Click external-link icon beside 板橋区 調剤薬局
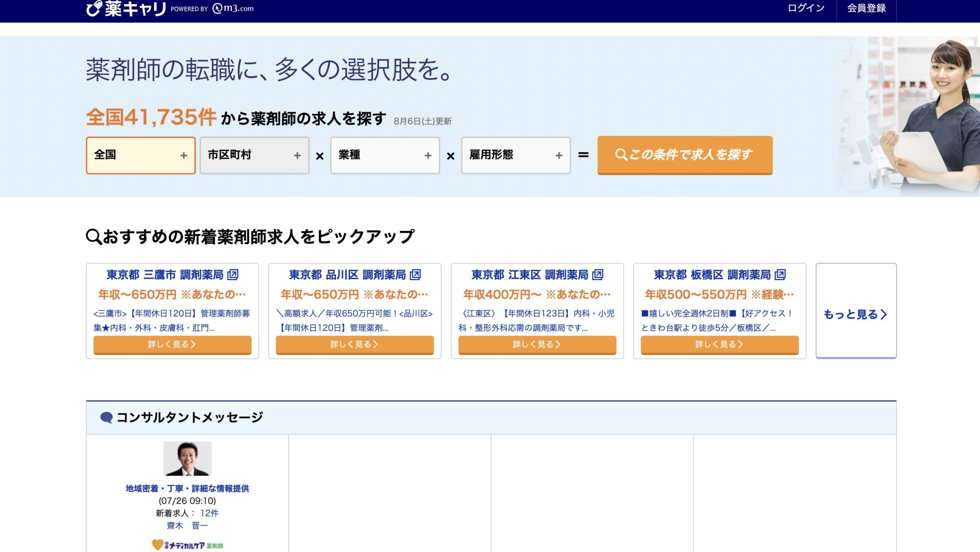Image resolution: width=980 pixels, height=552 pixels. click(x=780, y=275)
